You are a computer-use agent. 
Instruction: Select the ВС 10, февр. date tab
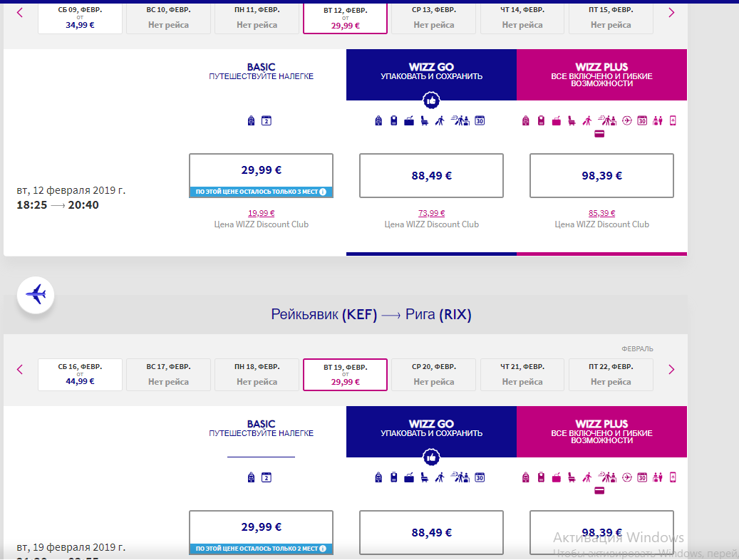(168, 18)
